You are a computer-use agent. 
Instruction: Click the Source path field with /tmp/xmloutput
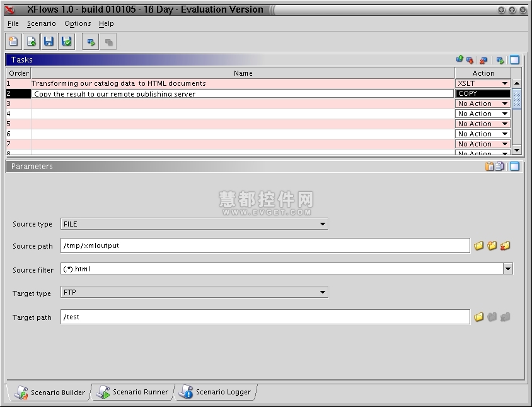coord(265,245)
